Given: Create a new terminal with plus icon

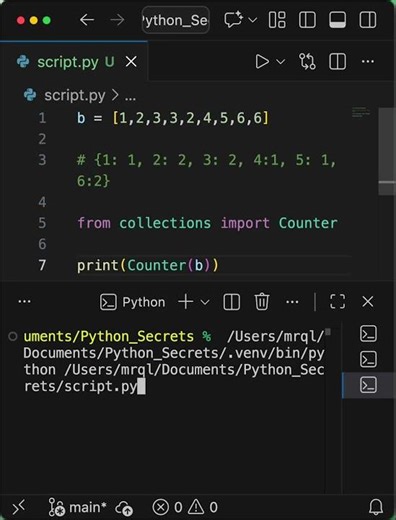Looking at the screenshot, I should point(186,302).
